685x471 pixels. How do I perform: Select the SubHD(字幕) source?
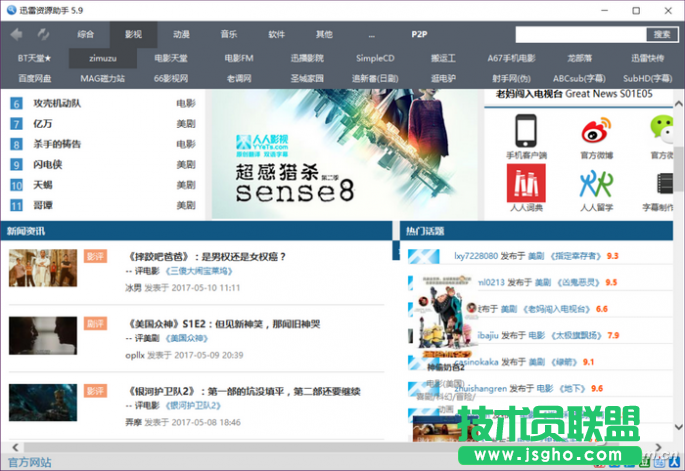point(648,79)
